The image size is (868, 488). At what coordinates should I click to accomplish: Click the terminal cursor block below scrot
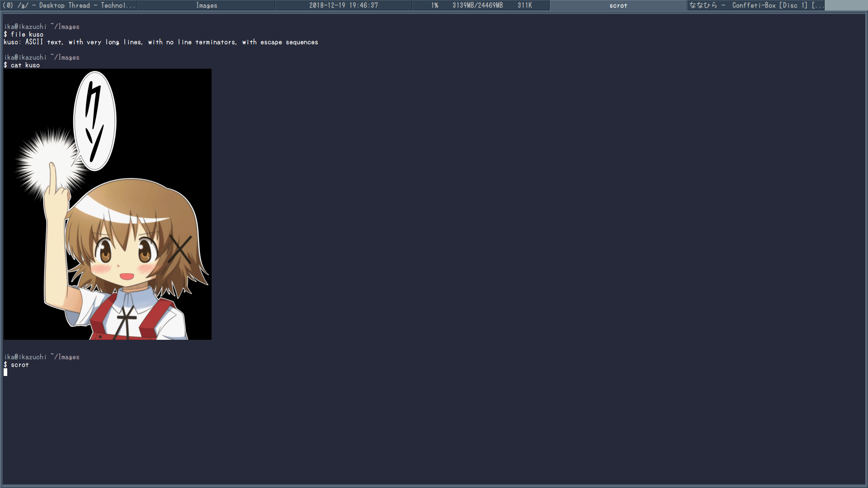click(x=5, y=372)
